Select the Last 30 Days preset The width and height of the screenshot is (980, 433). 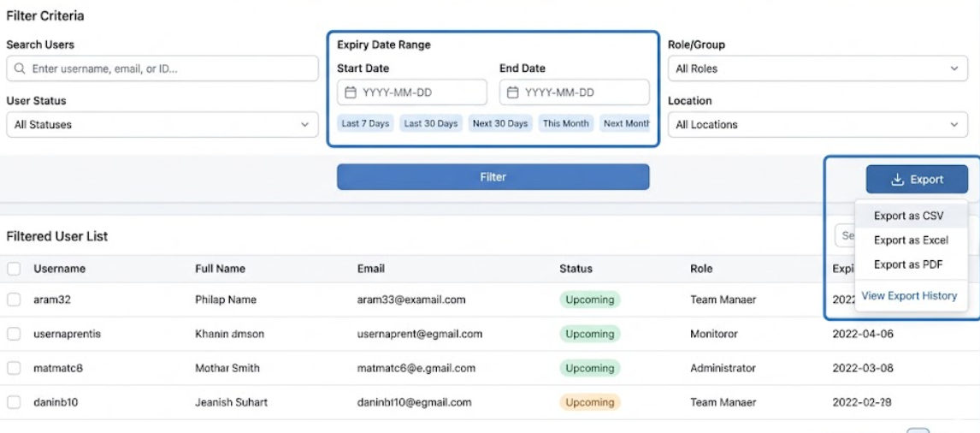click(431, 123)
